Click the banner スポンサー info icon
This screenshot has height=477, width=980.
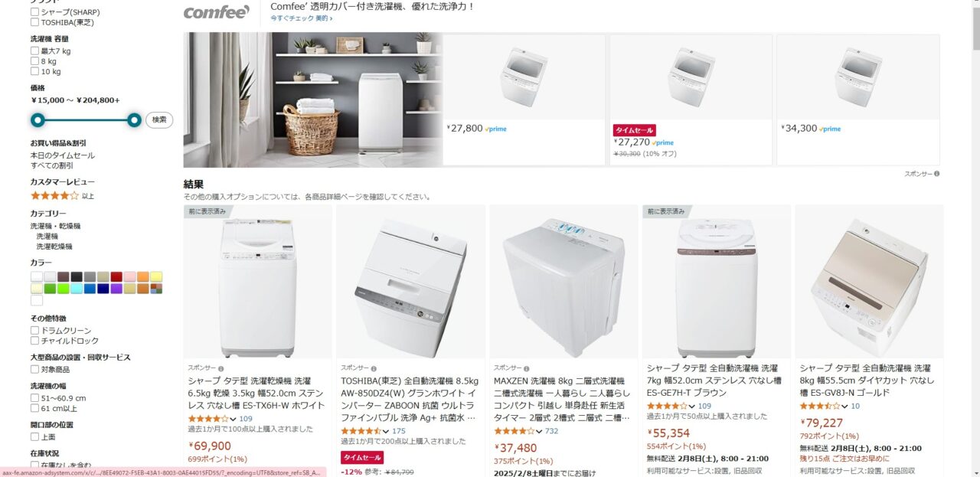pyautogui.click(x=936, y=174)
